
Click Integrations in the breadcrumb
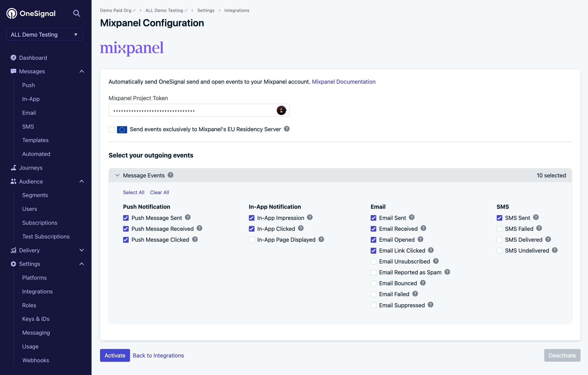click(x=237, y=10)
